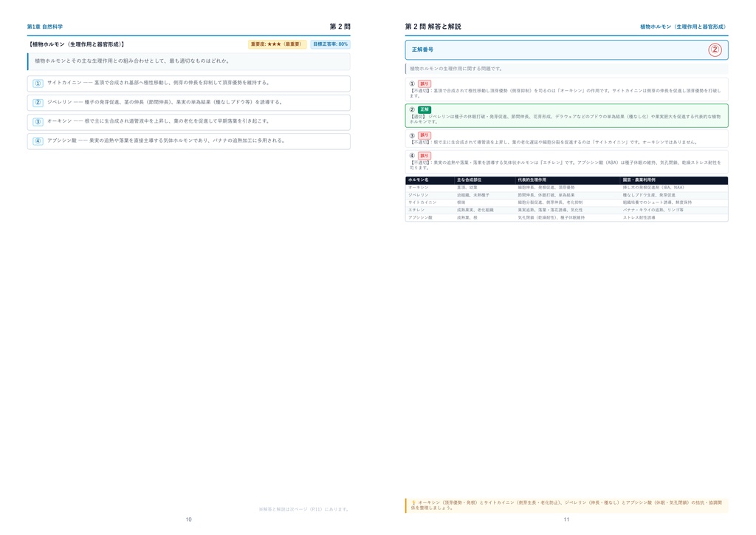Click the lightbulb icon in the bottom tip
Viewport: 756px width, 535px height.
(413, 502)
